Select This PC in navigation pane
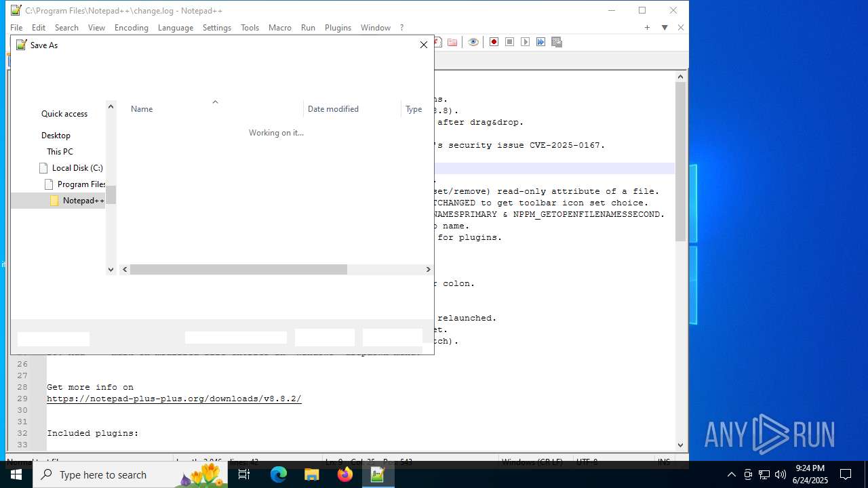Screen dimensions: 868x488 click(x=60, y=152)
